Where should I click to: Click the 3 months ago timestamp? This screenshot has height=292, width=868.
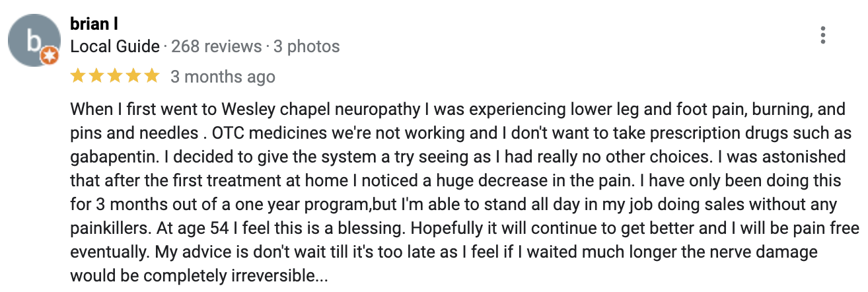point(223,77)
